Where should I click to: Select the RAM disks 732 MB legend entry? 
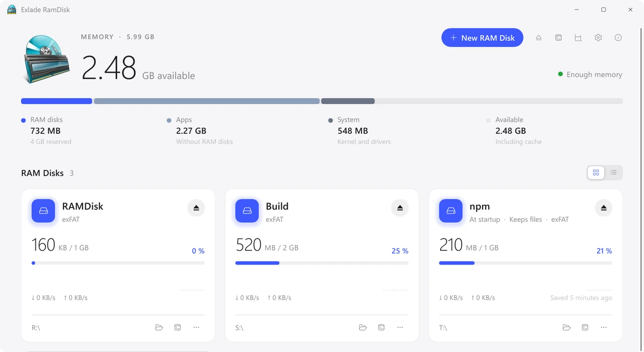[x=46, y=131]
